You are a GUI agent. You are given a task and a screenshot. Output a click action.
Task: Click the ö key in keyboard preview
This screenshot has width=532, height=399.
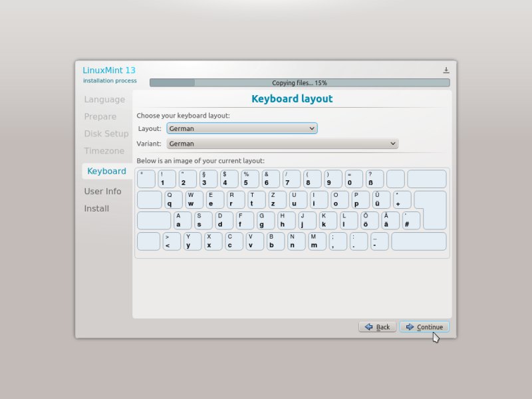point(369,221)
